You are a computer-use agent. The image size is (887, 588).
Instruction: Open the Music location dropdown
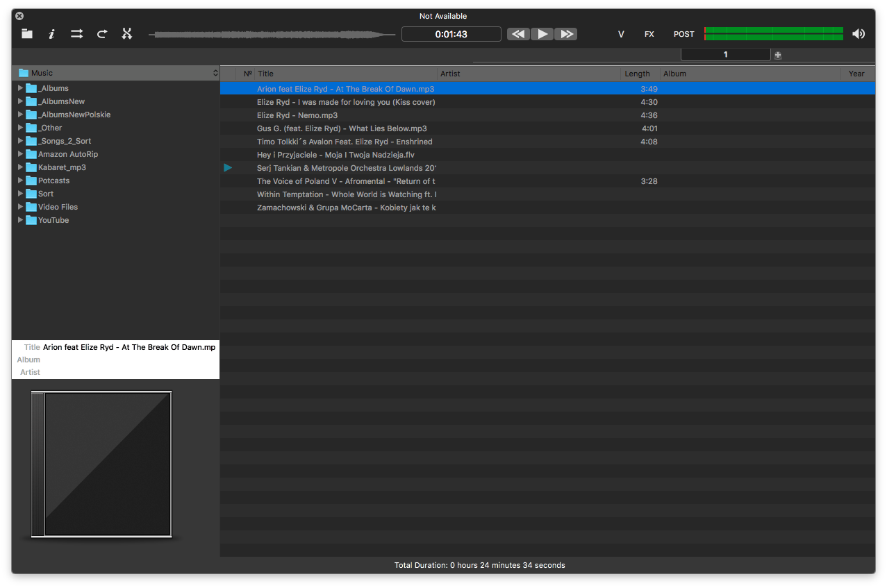point(116,73)
